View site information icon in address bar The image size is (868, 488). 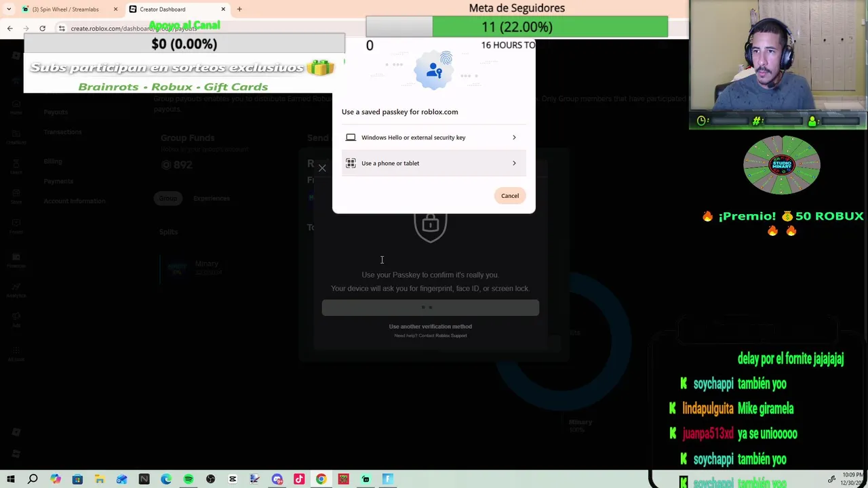click(62, 28)
